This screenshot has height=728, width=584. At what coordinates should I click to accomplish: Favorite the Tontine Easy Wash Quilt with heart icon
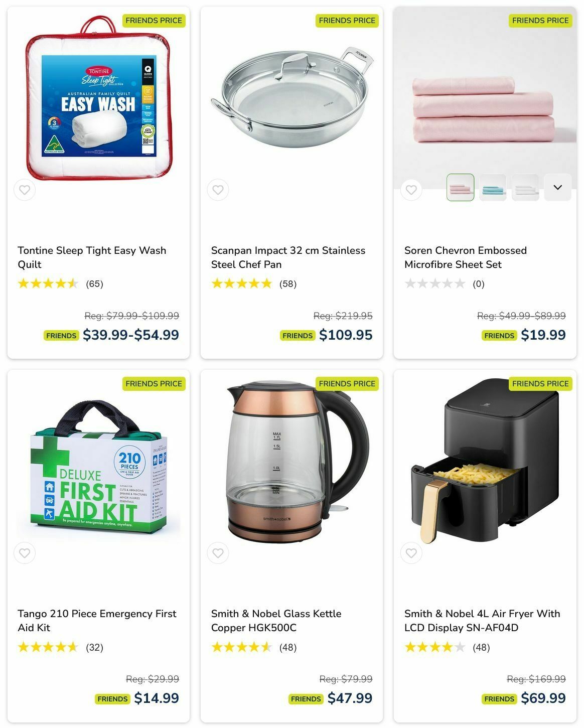pyautogui.click(x=25, y=190)
